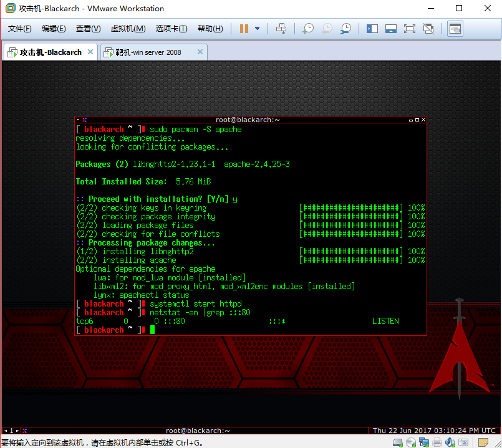
Task: Open the snapshot manager wrench-clock icon
Action: pyautogui.click(x=345, y=29)
